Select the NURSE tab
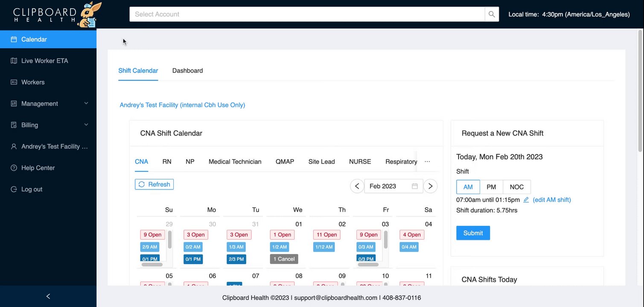The width and height of the screenshot is (644, 307). 360,162
